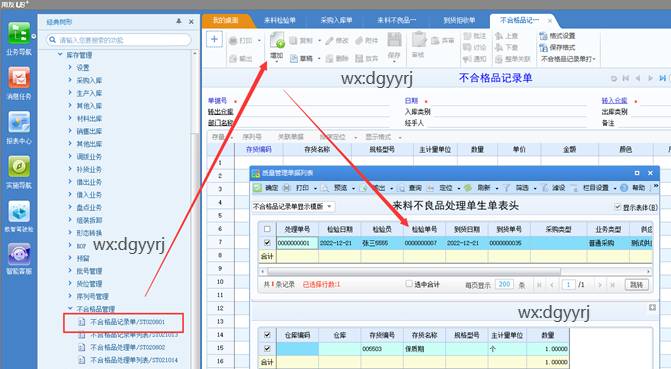Select the 0000000007 inspection number cell
The image size is (671, 369).
coord(424,243)
